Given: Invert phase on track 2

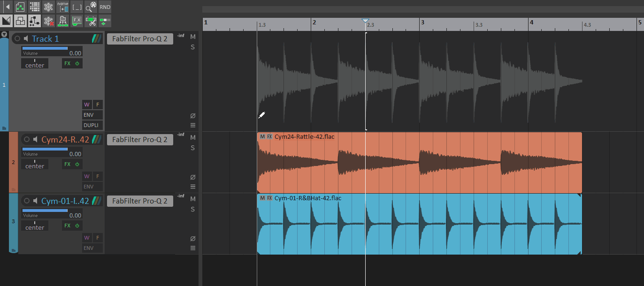Looking at the screenshot, I should 193,177.
